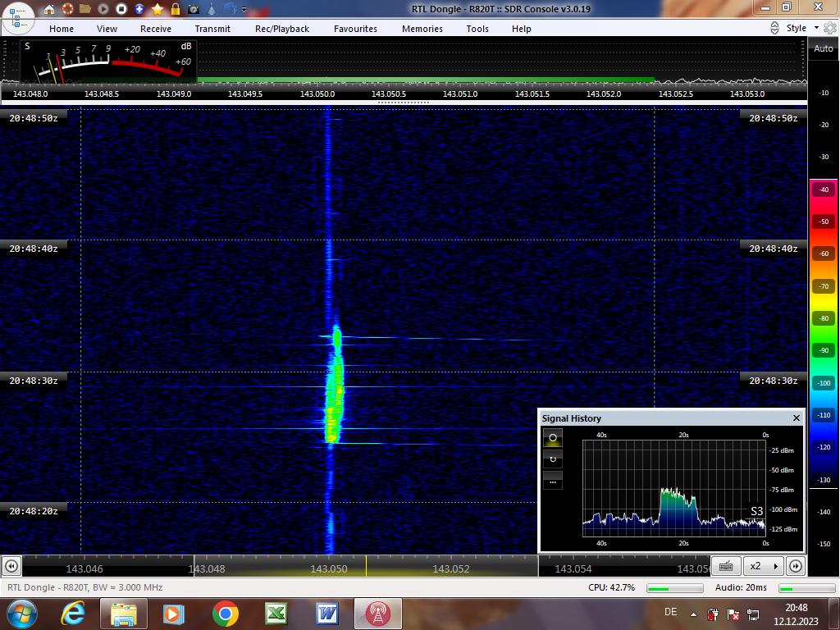The height and width of the screenshot is (630, 840).
Task: Click the SDR Console antenna taskbar icon
Action: (377, 614)
